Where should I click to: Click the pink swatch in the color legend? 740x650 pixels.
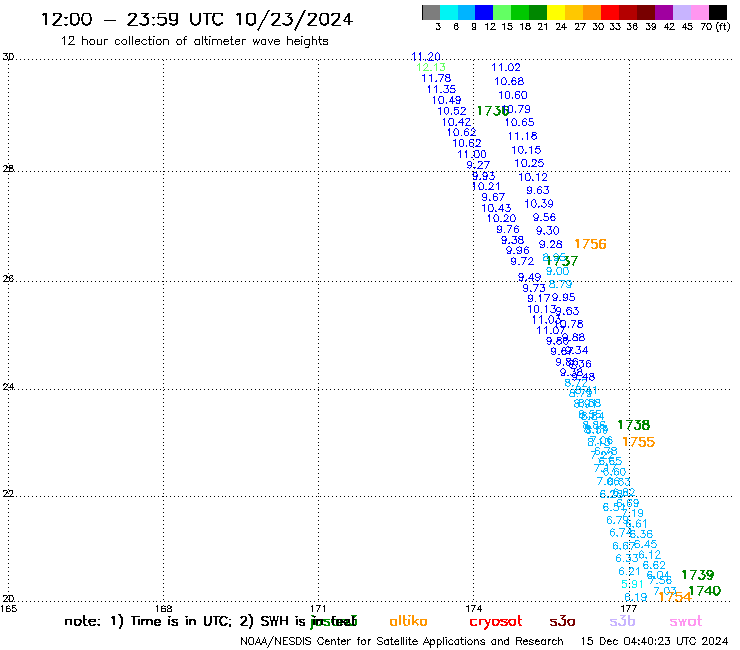699,12
